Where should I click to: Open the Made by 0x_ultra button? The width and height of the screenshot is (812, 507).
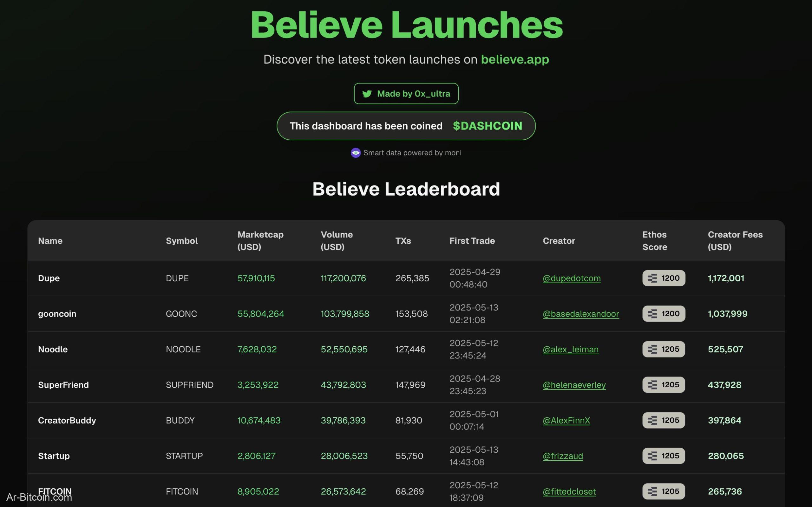point(406,94)
